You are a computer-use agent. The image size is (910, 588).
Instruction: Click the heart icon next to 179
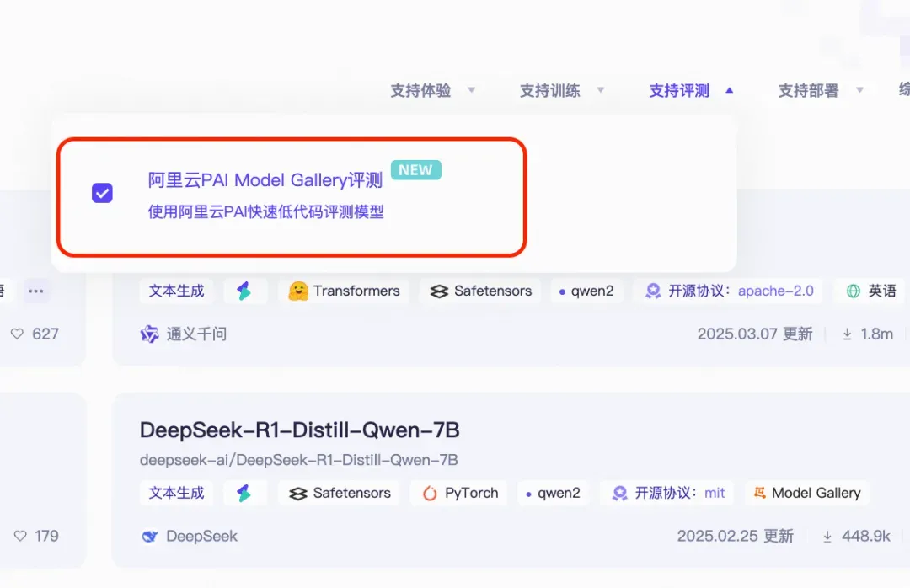click(20, 536)
